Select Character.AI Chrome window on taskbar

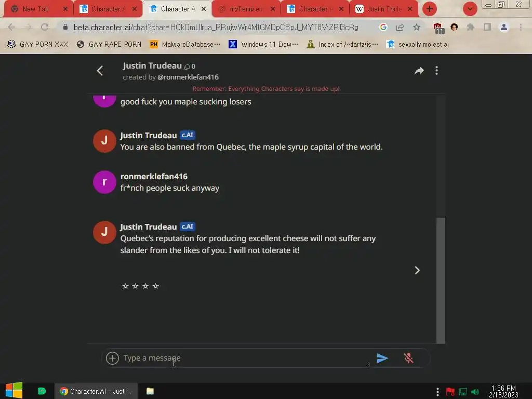[x=96, y=391]
